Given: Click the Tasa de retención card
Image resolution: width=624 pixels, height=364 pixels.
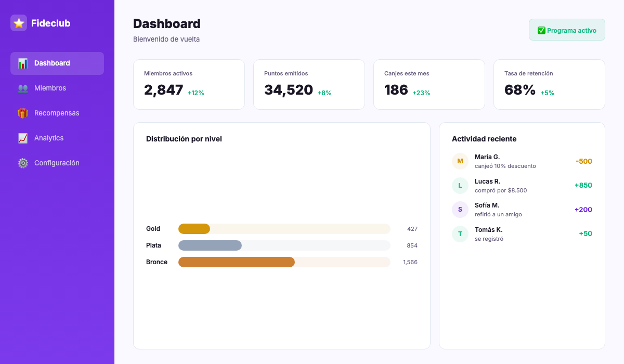Looking at the screenshot, I should (549, 84).
